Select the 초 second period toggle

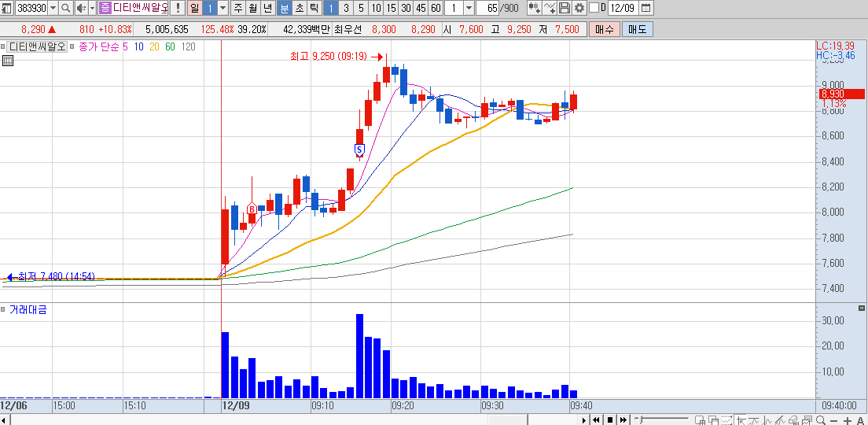tap(299, 8)
